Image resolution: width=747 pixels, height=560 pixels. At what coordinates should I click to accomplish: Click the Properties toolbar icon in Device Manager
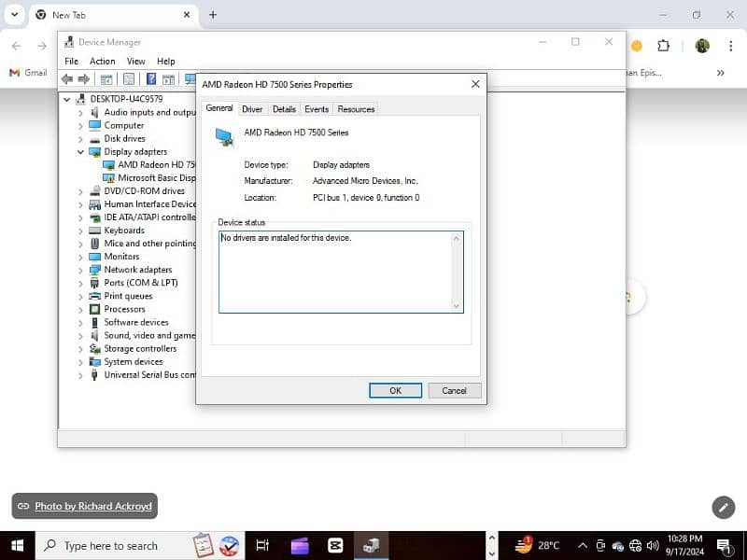(129, 79)
